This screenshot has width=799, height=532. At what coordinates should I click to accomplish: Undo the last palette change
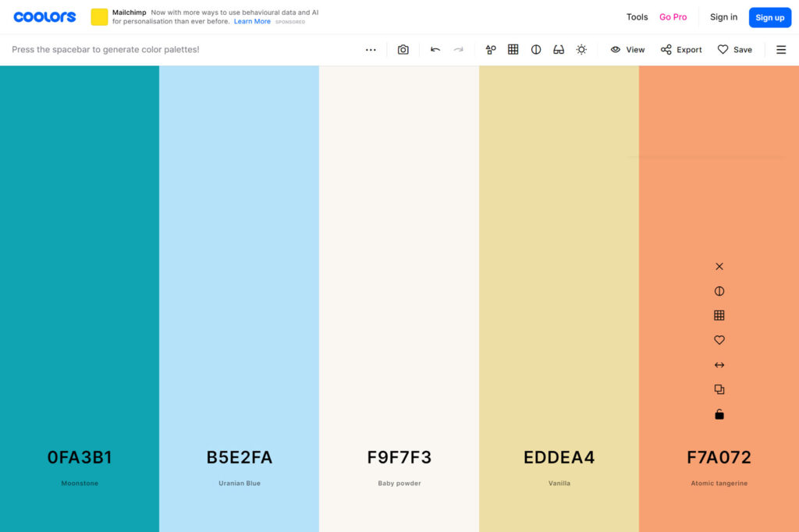click(x=435, y=49)
